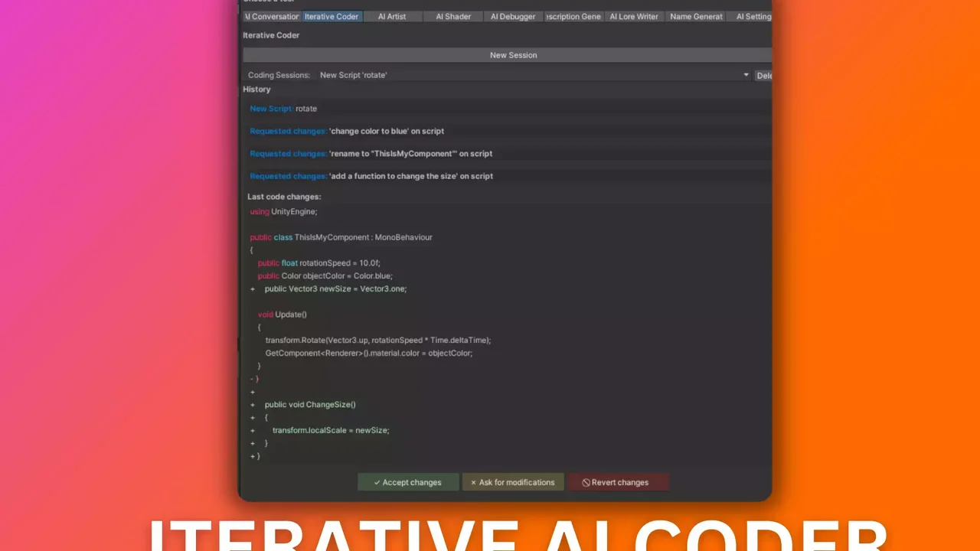This screenshot has height=551, width=980.
Task: Switch to the AI Lore Writer tab
Action: click(634, 16)
